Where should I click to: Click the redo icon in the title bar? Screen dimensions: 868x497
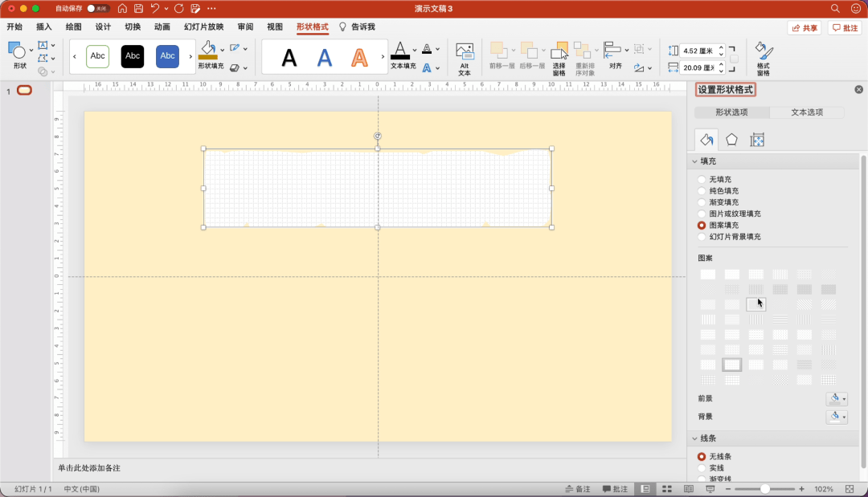tap(178, 8)
